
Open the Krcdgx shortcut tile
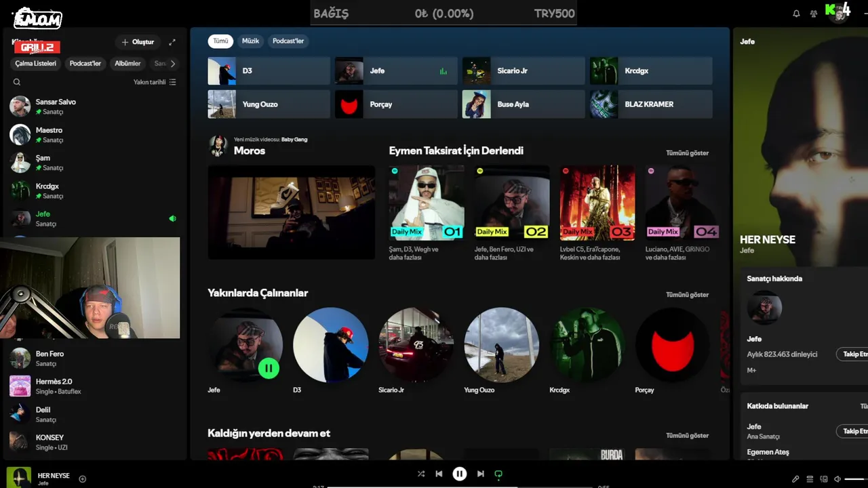(651, 71)
